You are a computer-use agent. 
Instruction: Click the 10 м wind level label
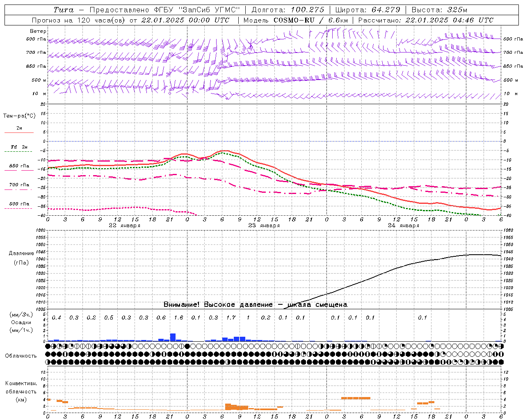[39, 94]
